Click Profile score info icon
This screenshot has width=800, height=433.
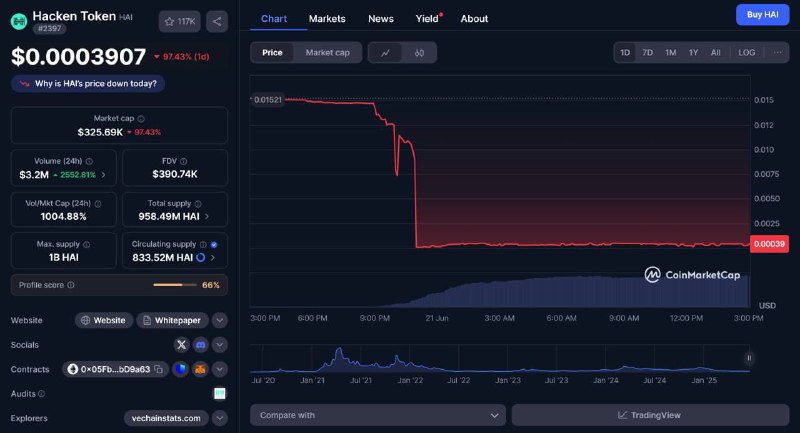click(x=71, y=285)
